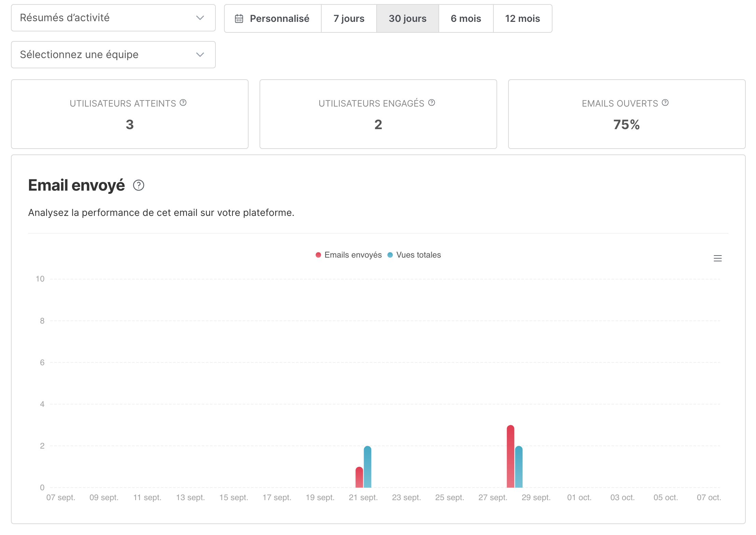Viewport: 756px width, 535px height.
Task: Click the Emails ouverts value 75%
Action: click(x=627, y=125)
